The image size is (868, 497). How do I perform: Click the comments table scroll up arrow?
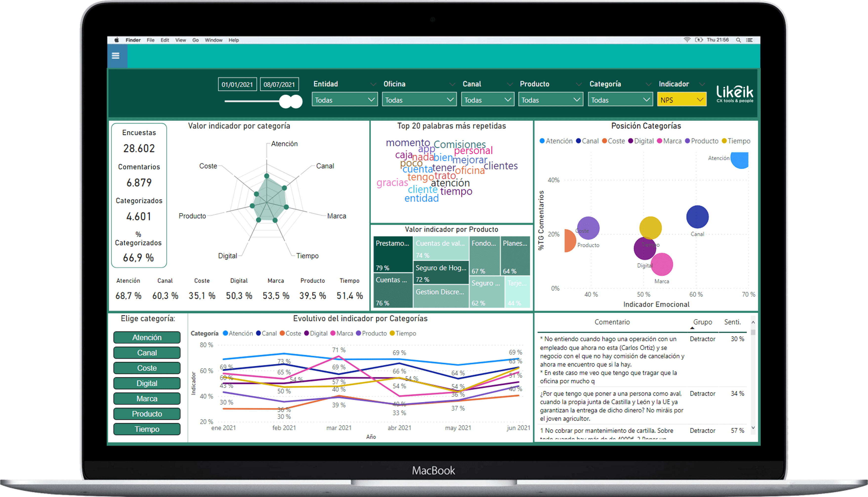[753, 322]
